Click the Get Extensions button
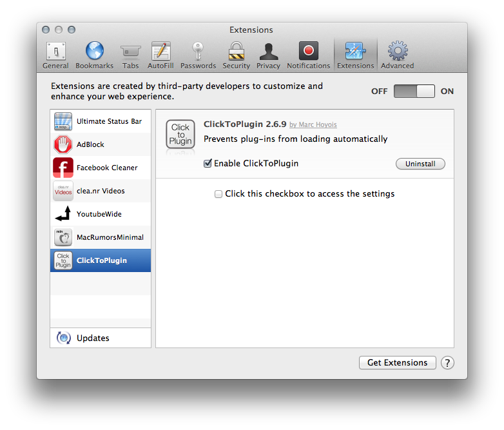The height and width of the screenshot is (430, 504). pos(397,363)
